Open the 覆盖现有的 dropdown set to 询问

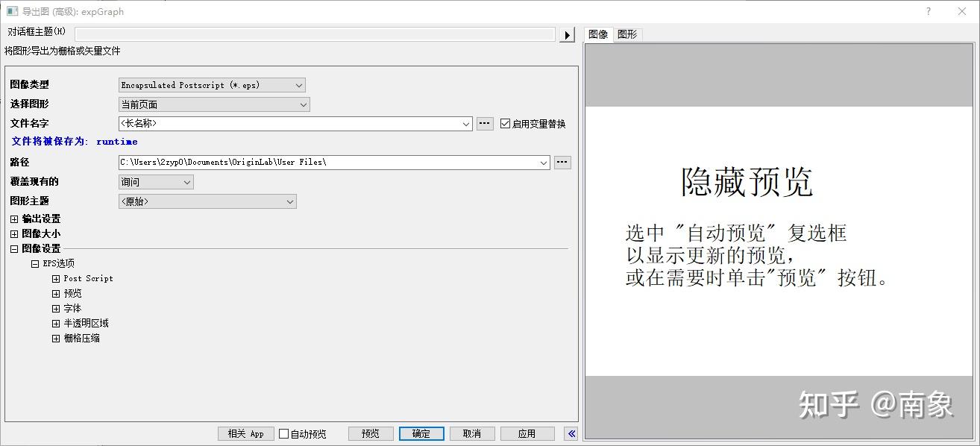point(185,181)
